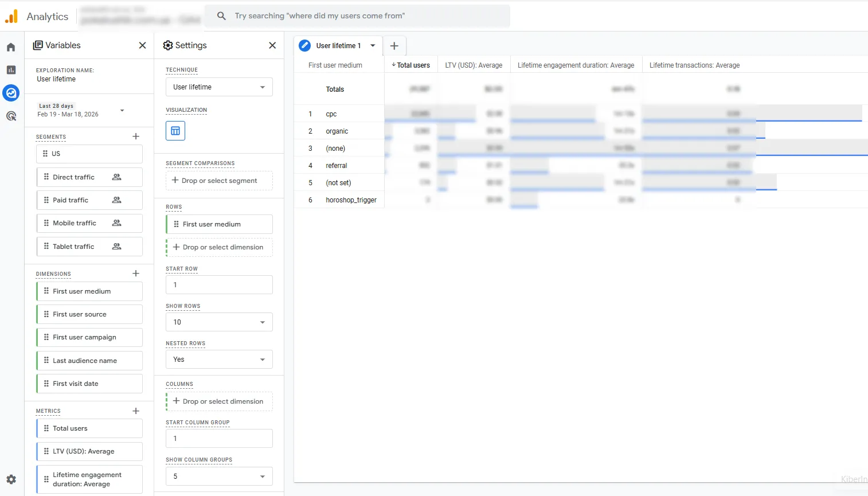Open the Reports icon in left sidebar

point(11,70)
